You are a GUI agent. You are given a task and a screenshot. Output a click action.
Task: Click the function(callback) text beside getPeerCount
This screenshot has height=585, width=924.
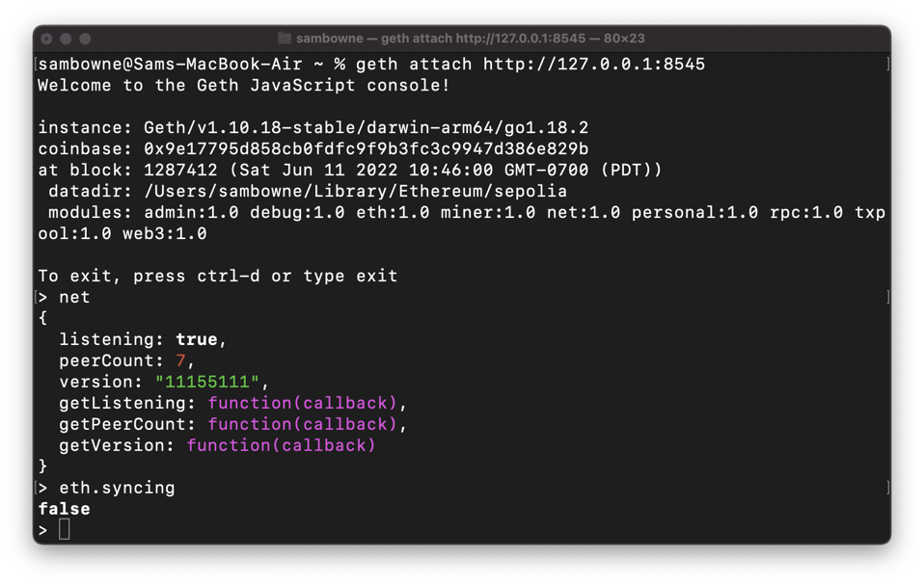click(303, 424)
